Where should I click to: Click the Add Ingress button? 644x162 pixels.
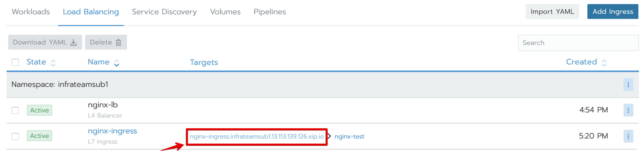tap(612, 11)
